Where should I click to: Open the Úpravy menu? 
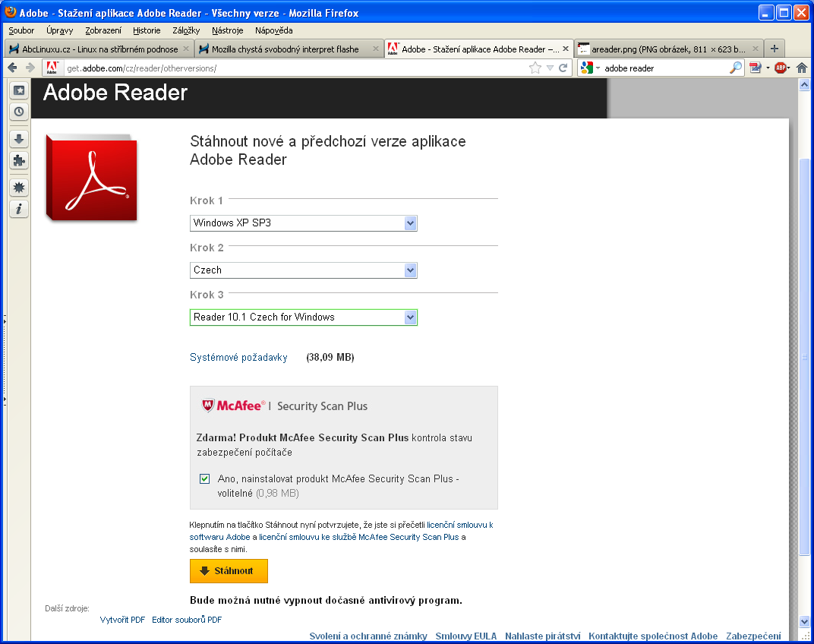coord(60,30)
